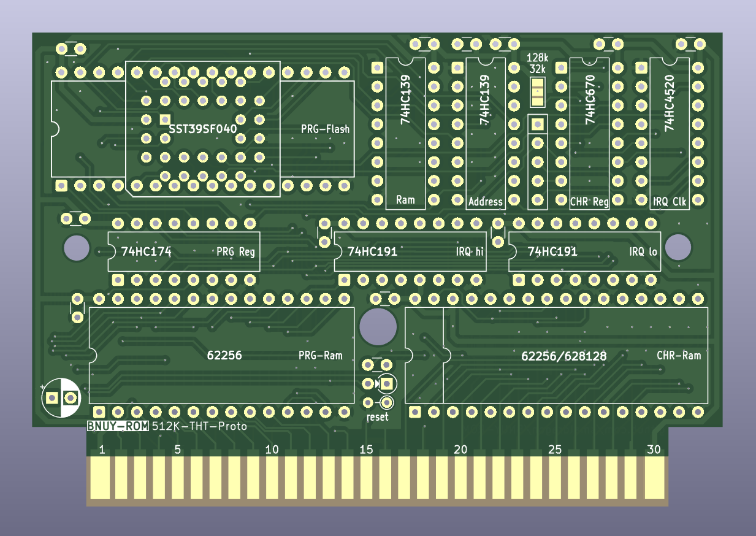Image resolution: width=756 pixels, height=536 pixels.
Task: Select the IRQ lo text
Action: [643, 251]
